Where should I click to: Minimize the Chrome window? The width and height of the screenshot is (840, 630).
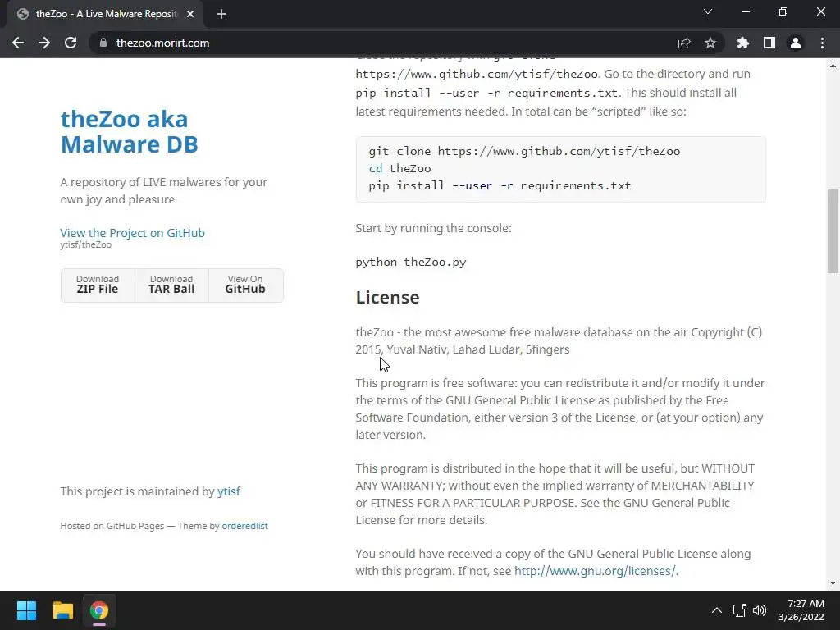point(745,11)
